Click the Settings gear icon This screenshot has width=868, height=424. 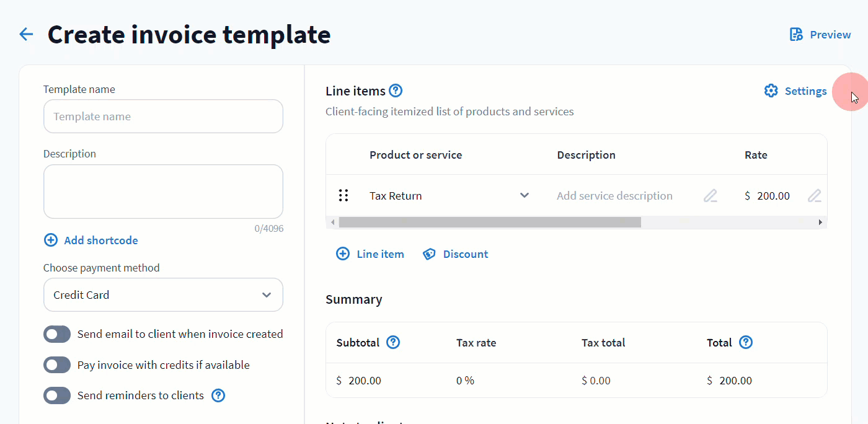pyautogui.click(x=771, y=91)
